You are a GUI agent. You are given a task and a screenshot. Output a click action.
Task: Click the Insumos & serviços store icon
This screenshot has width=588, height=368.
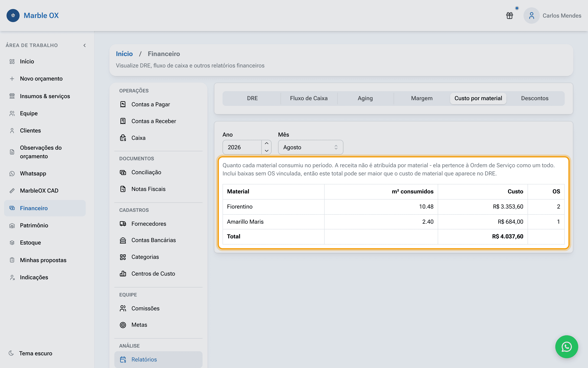coord(12,96)
